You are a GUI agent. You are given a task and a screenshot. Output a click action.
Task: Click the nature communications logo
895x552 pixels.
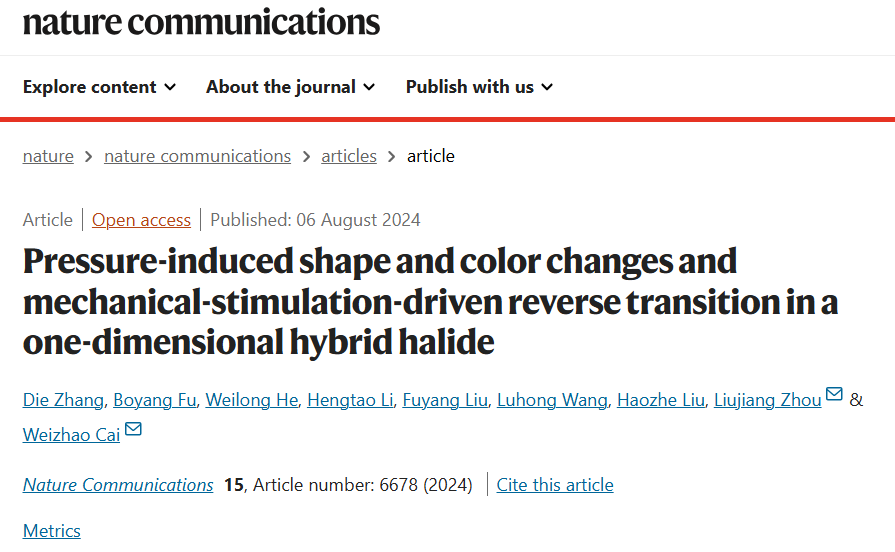pos(201,23)
